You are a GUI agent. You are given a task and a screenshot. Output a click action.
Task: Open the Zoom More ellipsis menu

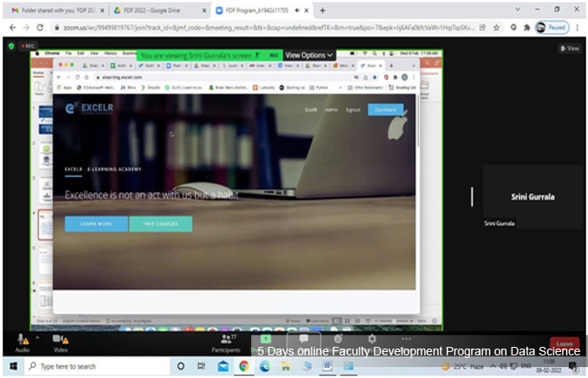tap(406, 339)
